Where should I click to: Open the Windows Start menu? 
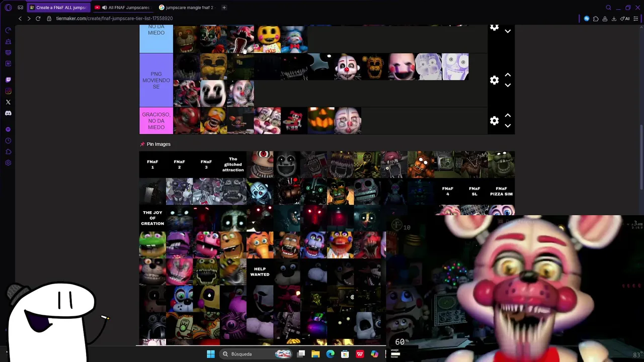tap(210, 354)
